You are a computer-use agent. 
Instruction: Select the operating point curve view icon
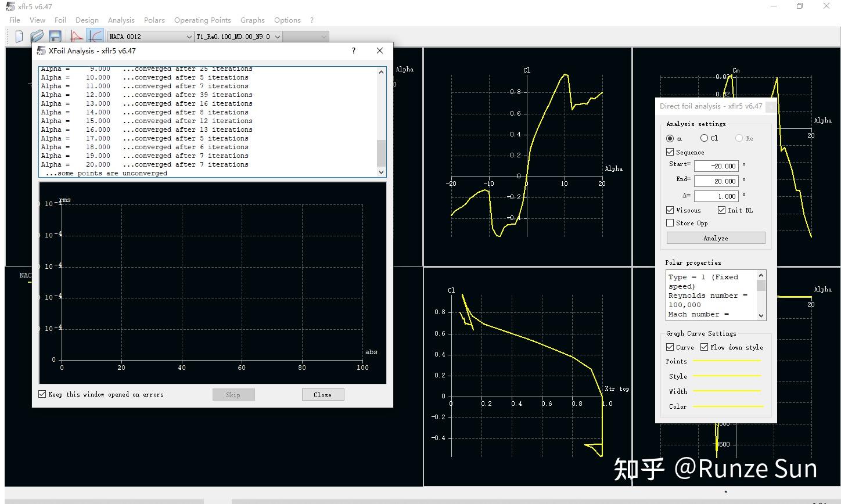[x=95, y=36]
